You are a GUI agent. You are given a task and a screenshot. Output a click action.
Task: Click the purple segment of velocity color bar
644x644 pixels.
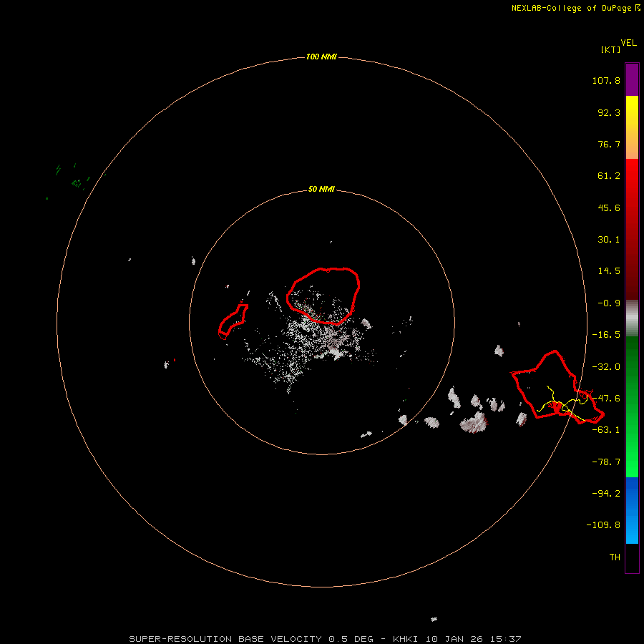tap(632, 80)
